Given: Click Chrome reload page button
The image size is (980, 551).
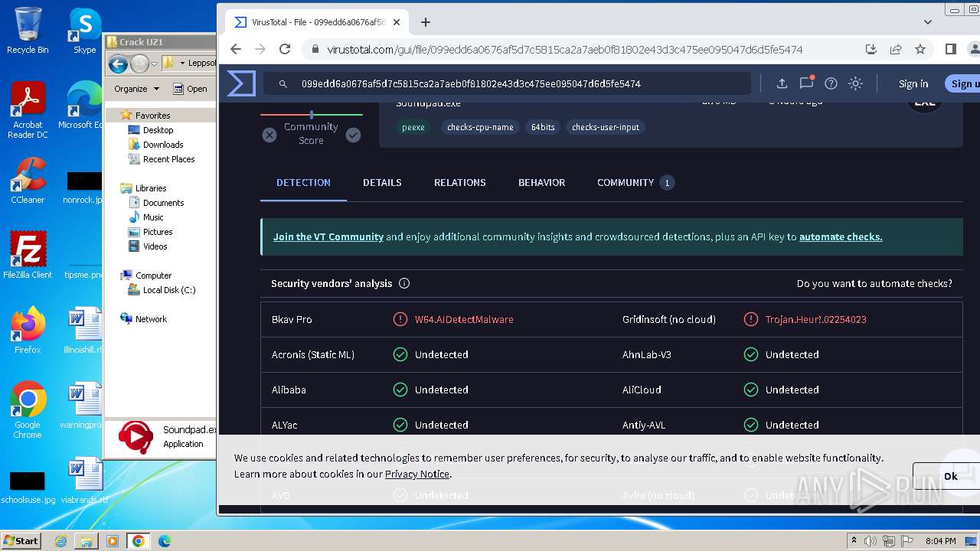Looking at the screenshot, I should pyautogui.click(x=285, y=49).
